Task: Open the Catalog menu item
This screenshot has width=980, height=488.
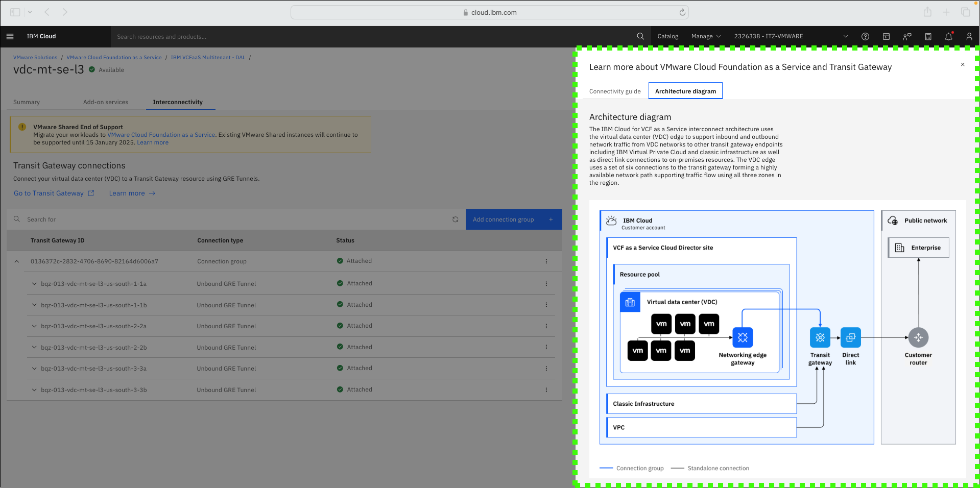Action: coord(667,36)
